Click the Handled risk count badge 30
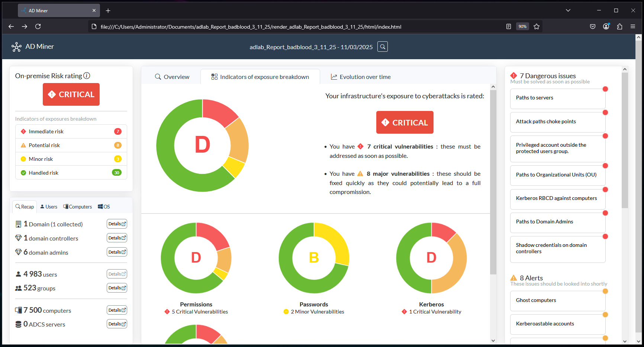The image size is (644, 347). coord(117,173)
